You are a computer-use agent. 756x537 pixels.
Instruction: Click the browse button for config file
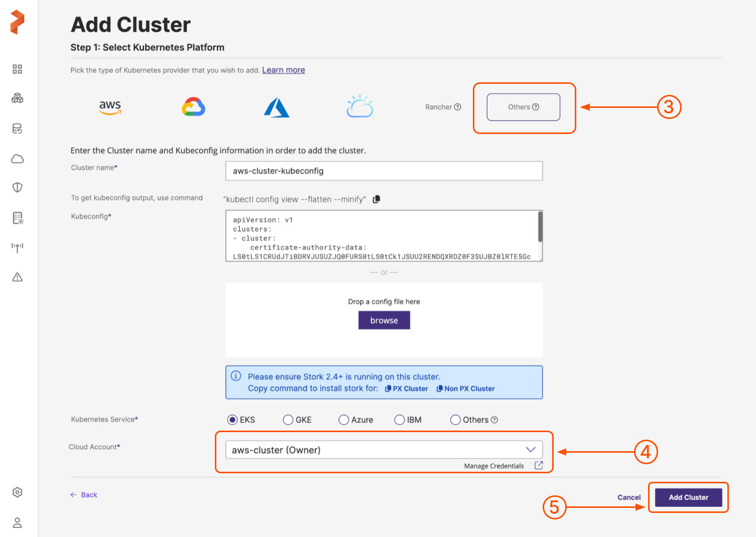(384, 320)
